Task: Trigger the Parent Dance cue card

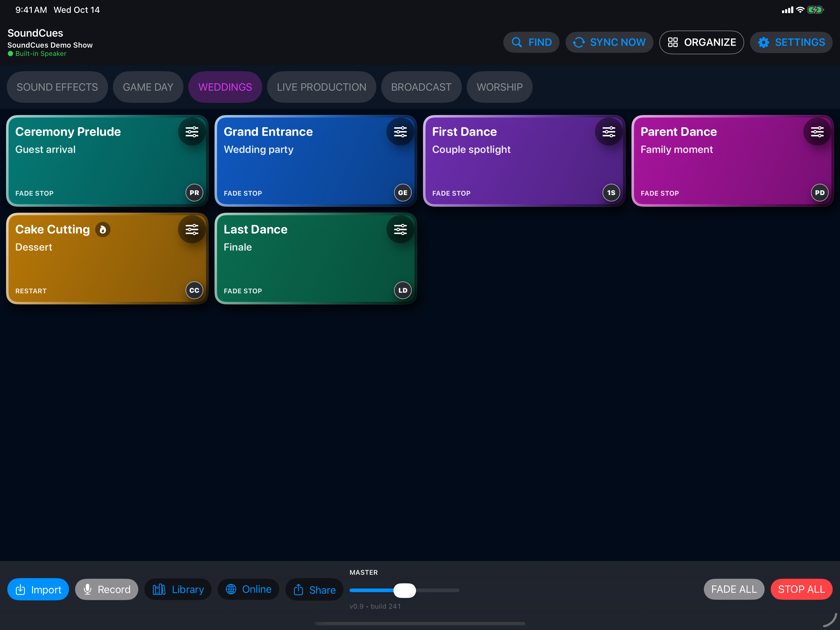Action: point(733,161)
